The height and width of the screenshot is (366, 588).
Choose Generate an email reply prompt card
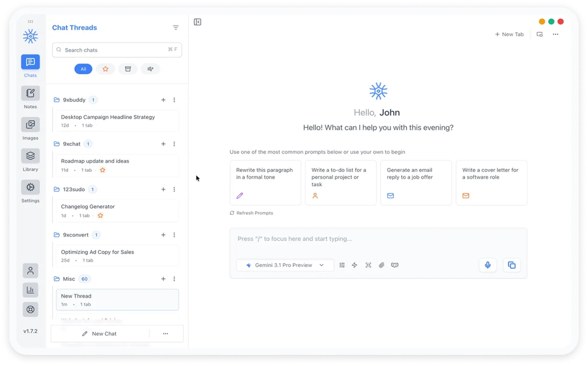point(416,183)
